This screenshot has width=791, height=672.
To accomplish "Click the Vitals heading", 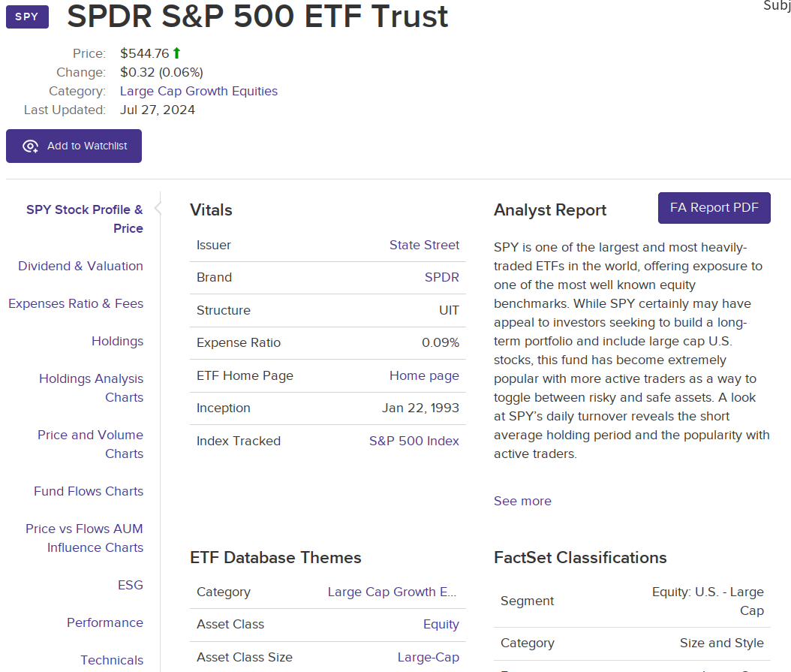I will tap(211, 210).
